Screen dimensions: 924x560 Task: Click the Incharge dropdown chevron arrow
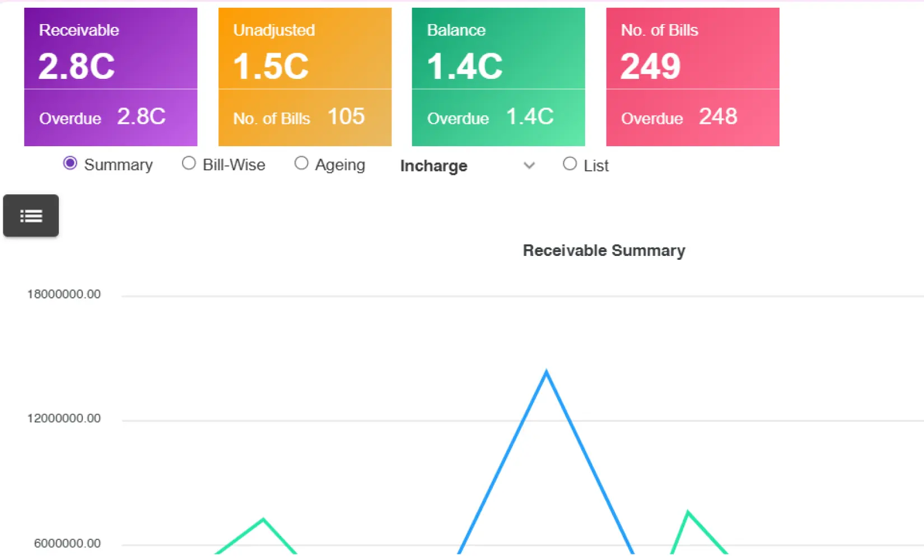coord(529,166)
